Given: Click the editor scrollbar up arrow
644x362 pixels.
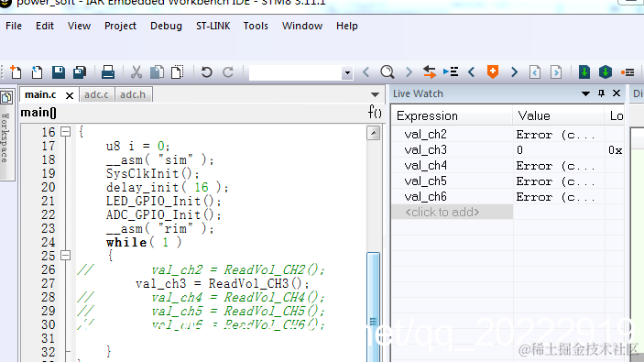Looking at the screenshot, I should 374,133.
